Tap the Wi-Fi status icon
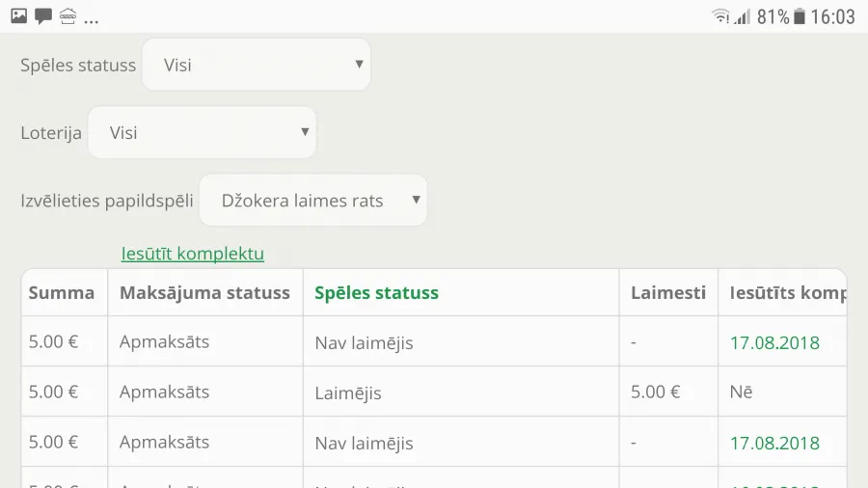This screenshot has height=488, width=868. tap(720, 16)
